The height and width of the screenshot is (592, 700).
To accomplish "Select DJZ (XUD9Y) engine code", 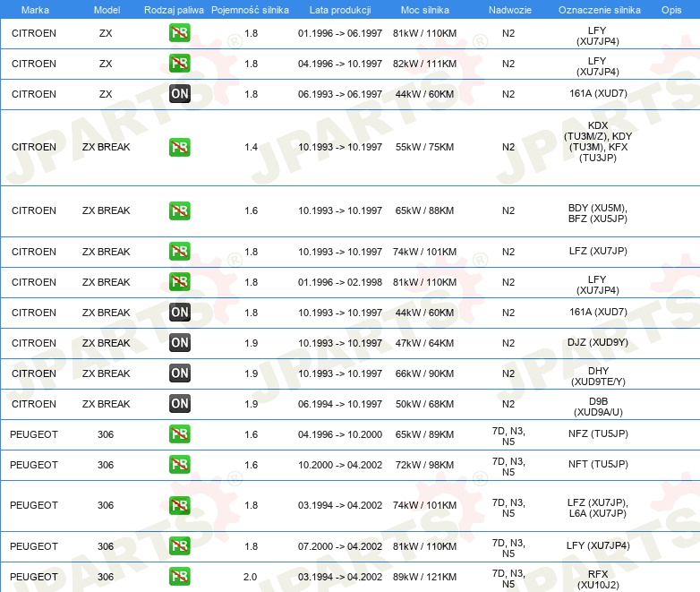I will [x=598, y=342].
